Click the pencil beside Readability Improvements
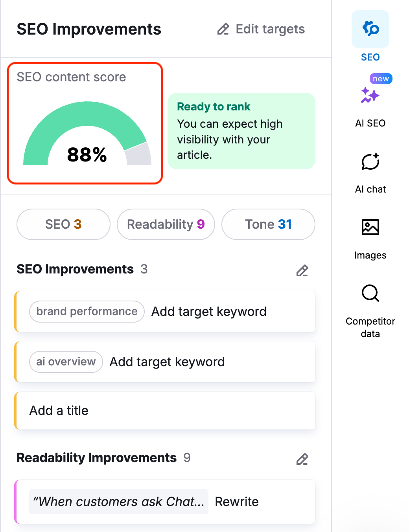Viewport: 409px width, 532px height. (302, 459)
